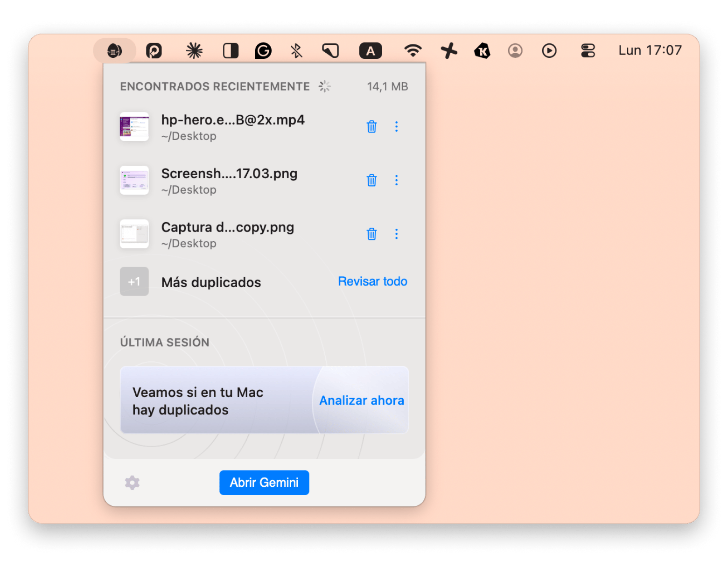Screen dimensions: 728x561
Task: Click the keyboard input source 'A' icon
Action: [371, 50]
